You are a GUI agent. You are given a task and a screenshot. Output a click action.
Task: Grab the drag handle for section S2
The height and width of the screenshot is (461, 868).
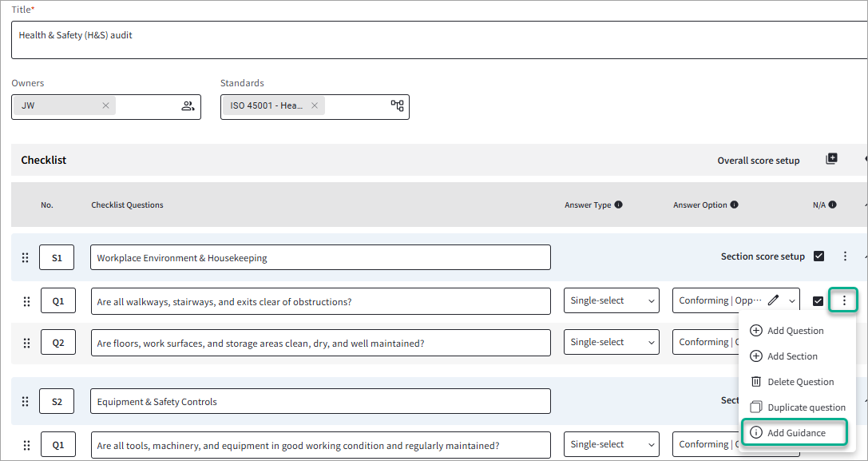pos(25,402)
